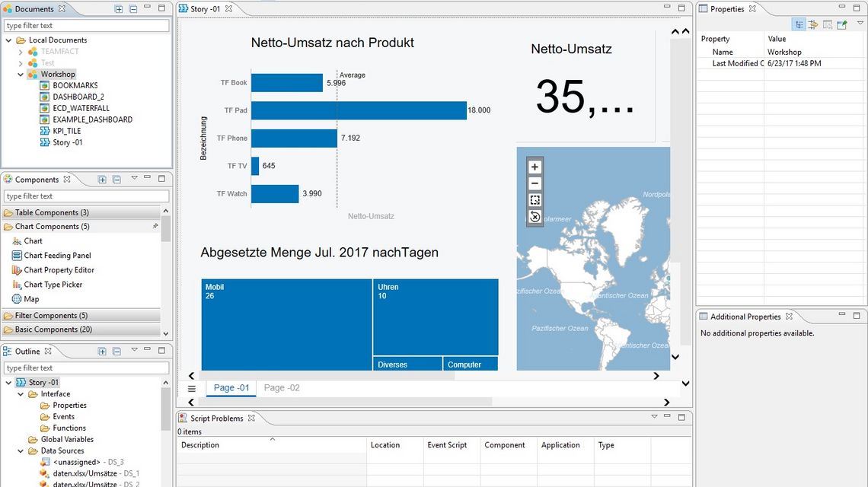868x487 pixels.
Task: Click the Mobil treemap tile
Action: pyautogui.click(x=287, y=324)
